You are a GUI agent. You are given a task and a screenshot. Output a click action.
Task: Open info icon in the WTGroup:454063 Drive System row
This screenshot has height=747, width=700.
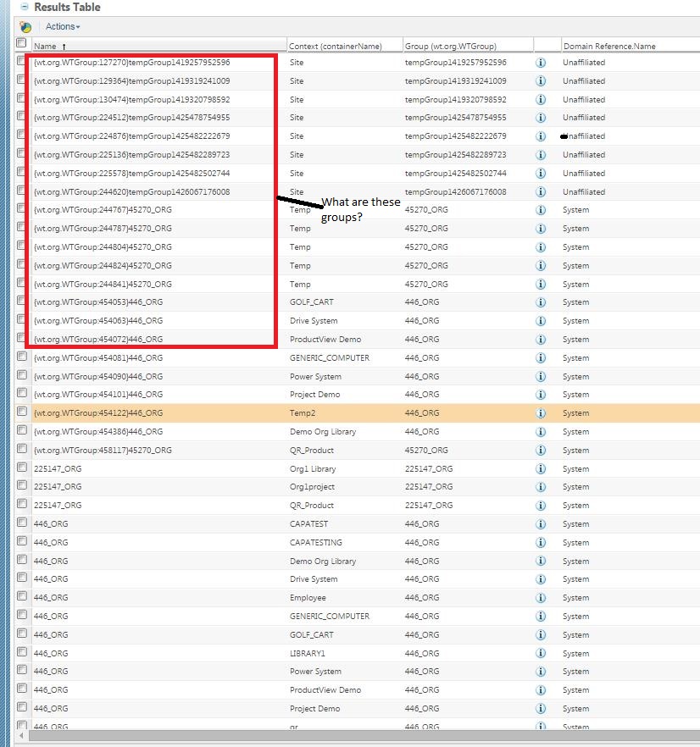pos(541,321)
